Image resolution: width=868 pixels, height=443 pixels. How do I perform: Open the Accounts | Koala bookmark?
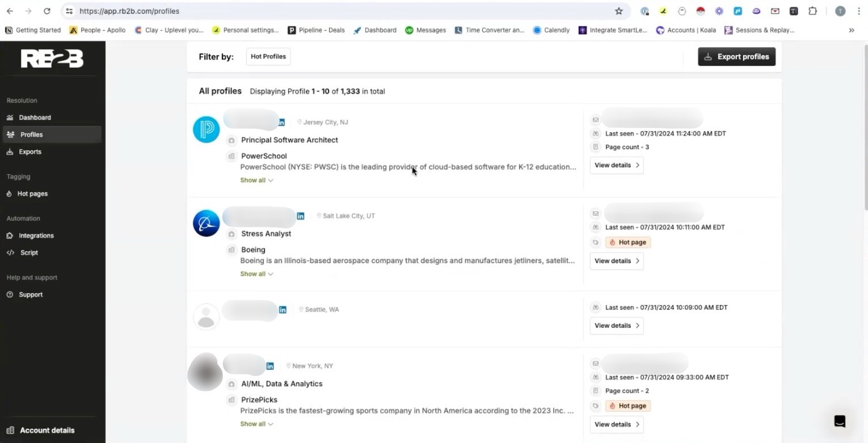[686, 30]
